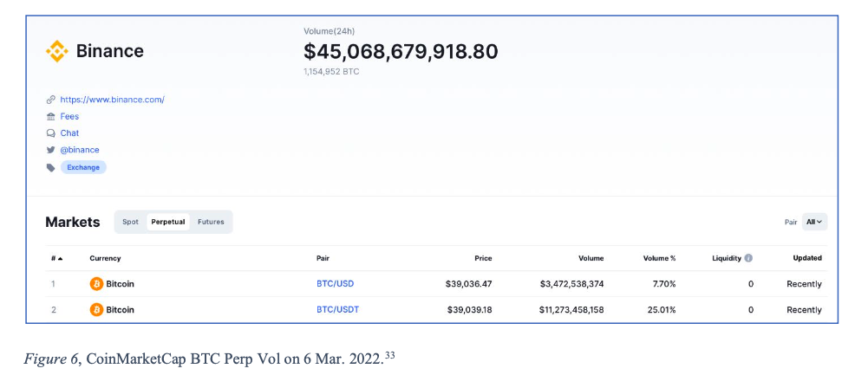Click the BTC/USD pair link
Image resolution: width=868 pixels, height=375 pixels.
click(x=335, y=284)
